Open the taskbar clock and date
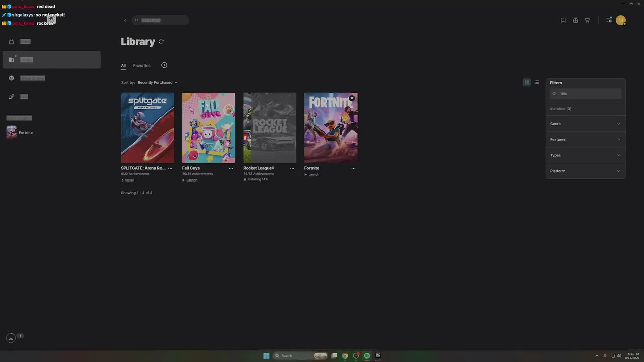The width and height of the screenshot is (644, 362). [632, 356]
